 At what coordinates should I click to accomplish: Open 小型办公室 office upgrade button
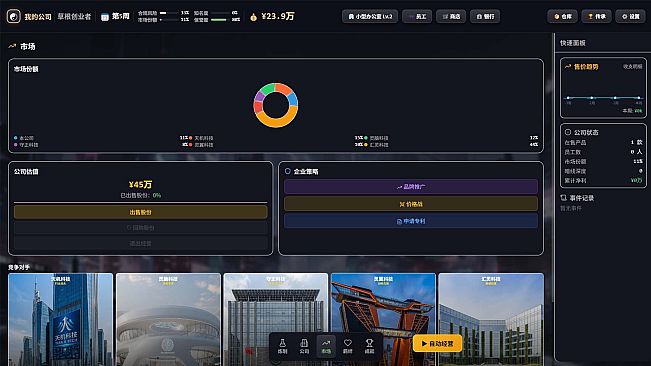[x=370, y=17]
